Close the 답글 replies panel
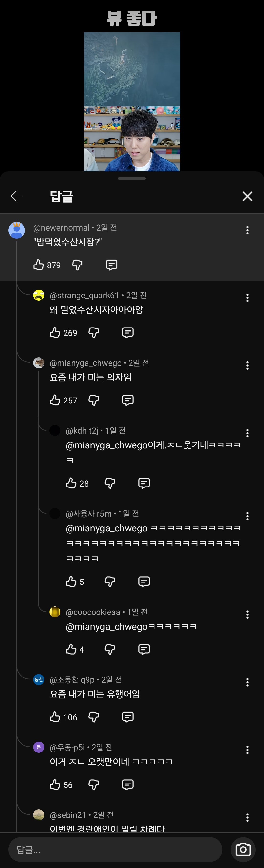Image resolution: width=264 pixels, height=868 pixels. pos(247,196)
